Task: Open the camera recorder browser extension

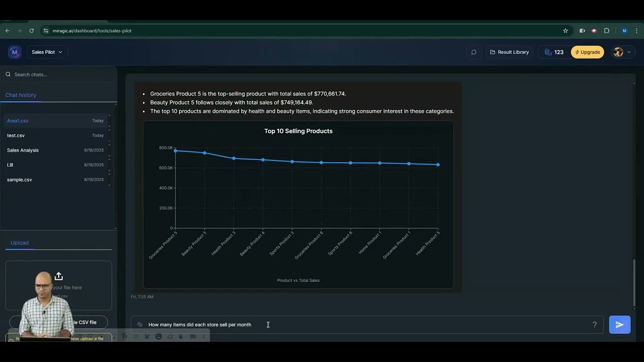Action: pyautogui.click(x=582, y=31)
